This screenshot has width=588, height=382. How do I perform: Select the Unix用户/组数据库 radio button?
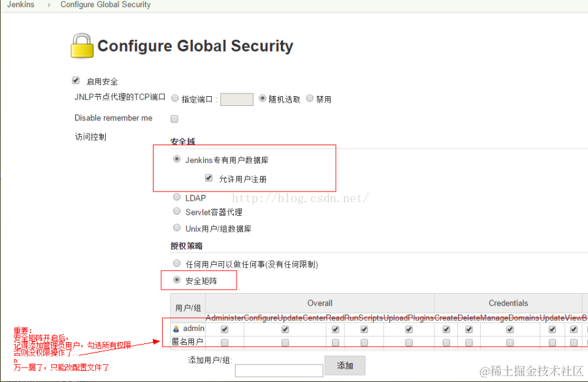coord(176,227)
